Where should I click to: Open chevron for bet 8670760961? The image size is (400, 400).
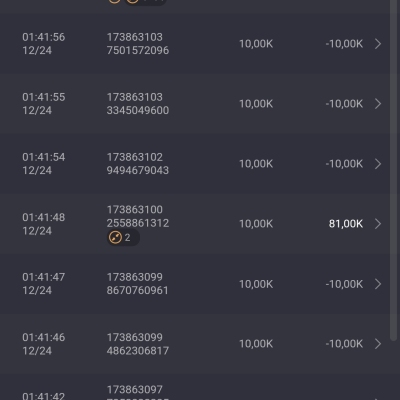378,284
